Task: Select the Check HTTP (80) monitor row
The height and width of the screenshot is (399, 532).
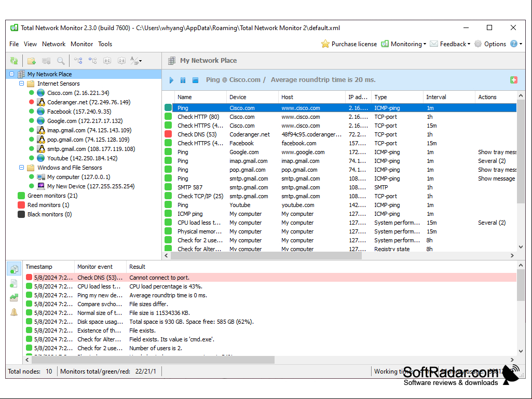Action: click(340, 117)
